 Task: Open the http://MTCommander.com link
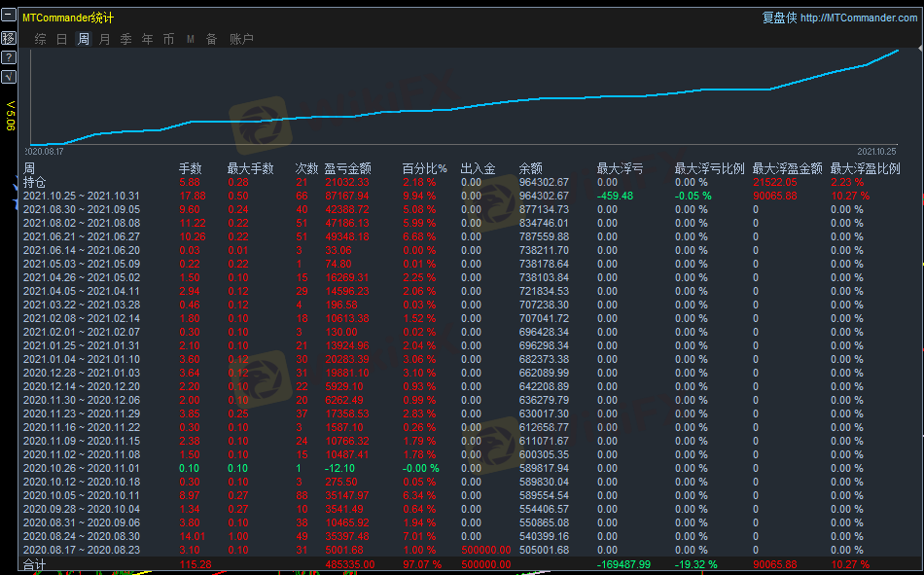[858, 18]
